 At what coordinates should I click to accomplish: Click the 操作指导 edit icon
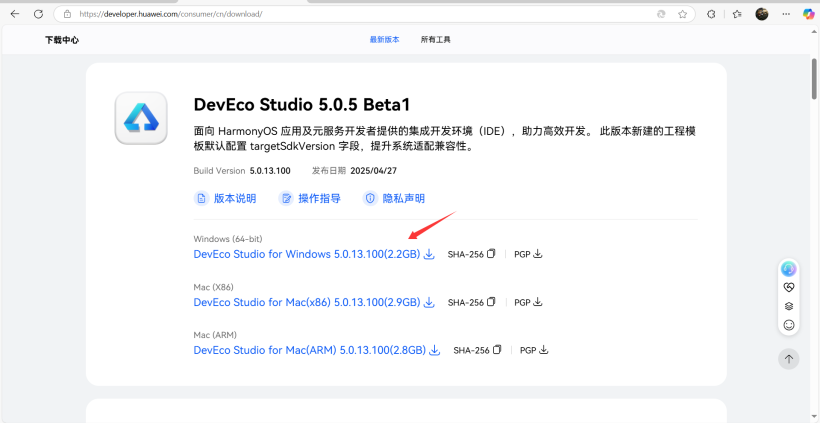[286, 198]
